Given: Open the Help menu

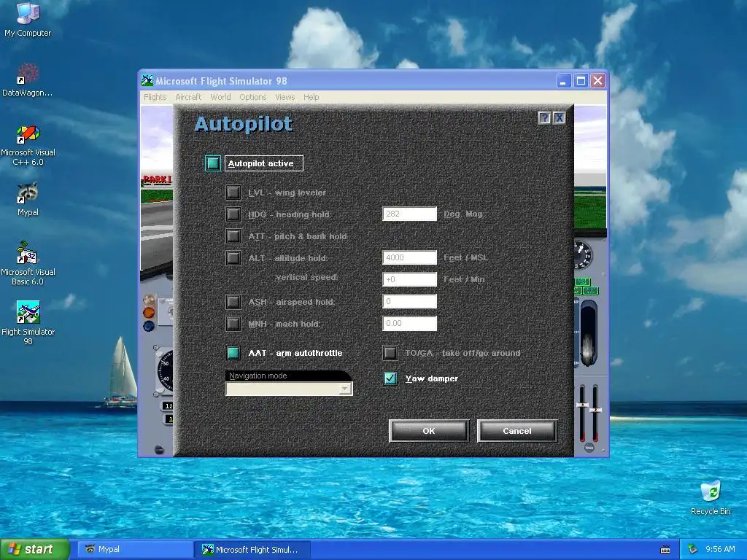Looking at the screenshot, I should pyautogui.click(x=311, y=97).
